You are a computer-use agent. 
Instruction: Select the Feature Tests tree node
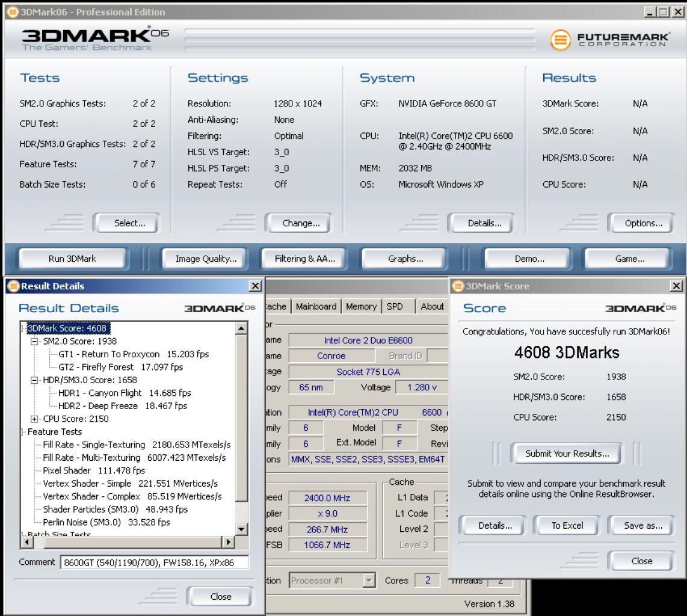click(54, 432)
